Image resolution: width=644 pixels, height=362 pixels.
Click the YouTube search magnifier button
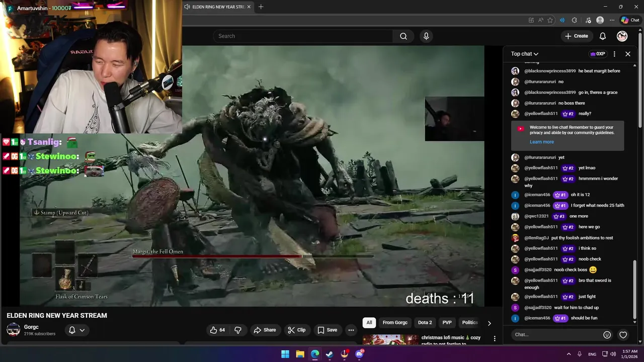click(404, 36)
